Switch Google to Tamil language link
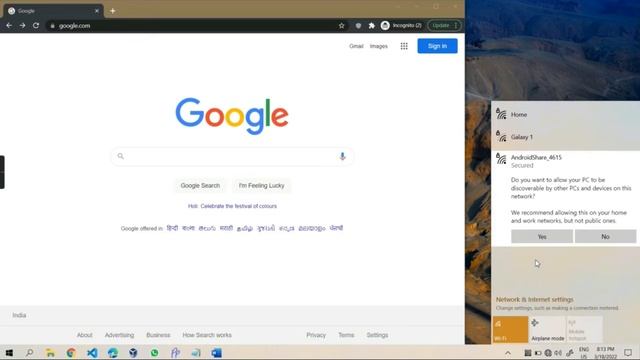 click(x=245, y=228)
